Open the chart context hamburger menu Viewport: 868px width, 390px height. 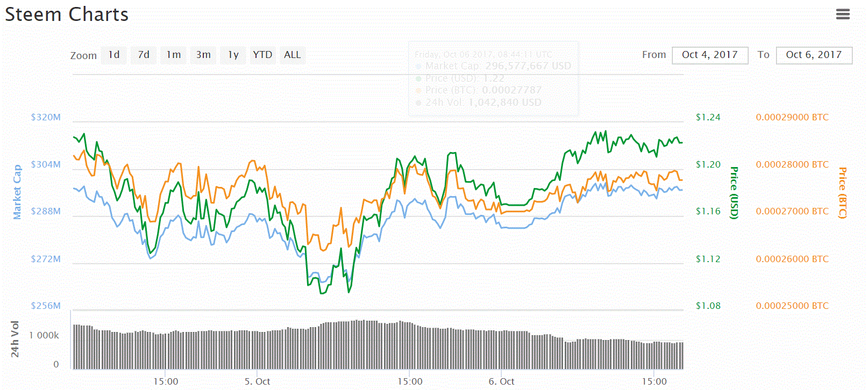[843, 14]
